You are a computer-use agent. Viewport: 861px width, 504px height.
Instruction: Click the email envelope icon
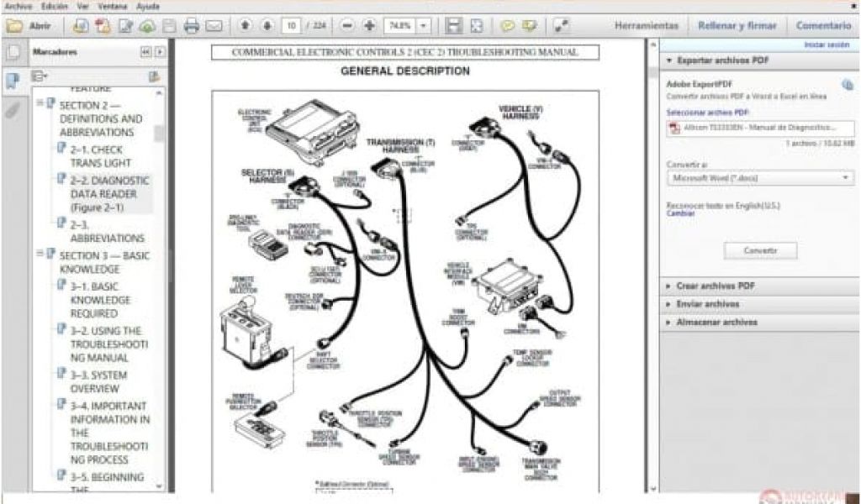214,26
